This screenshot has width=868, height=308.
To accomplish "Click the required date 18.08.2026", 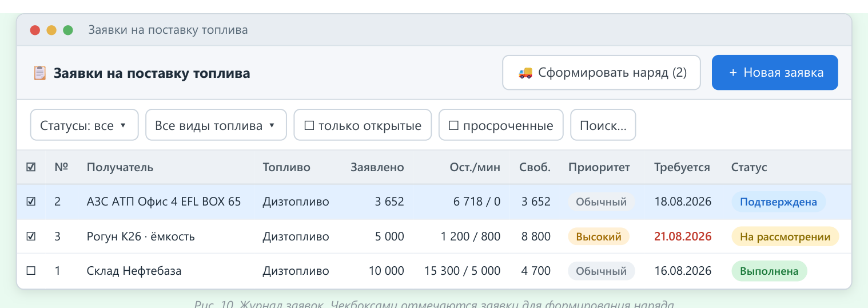I will [x=683, y=202].
